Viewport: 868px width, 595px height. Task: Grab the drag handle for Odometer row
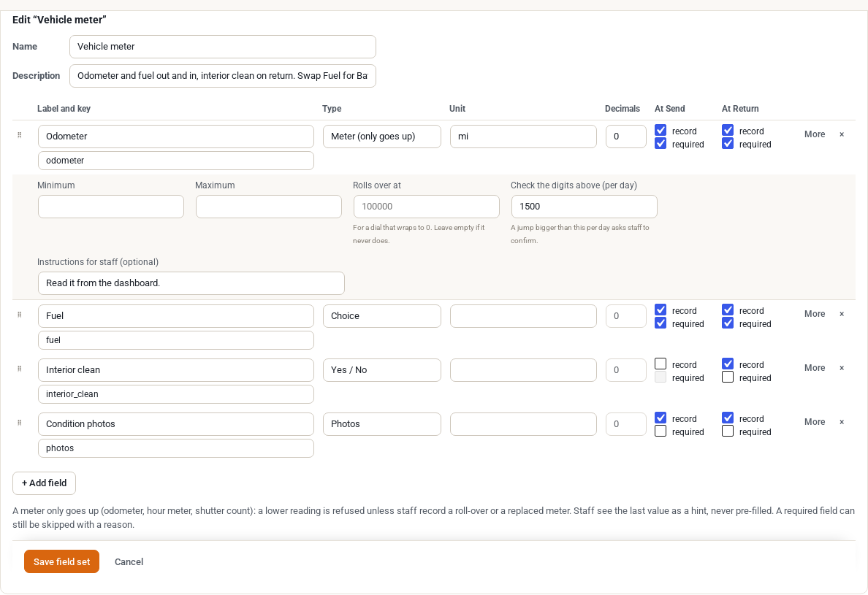coord(20,135)
